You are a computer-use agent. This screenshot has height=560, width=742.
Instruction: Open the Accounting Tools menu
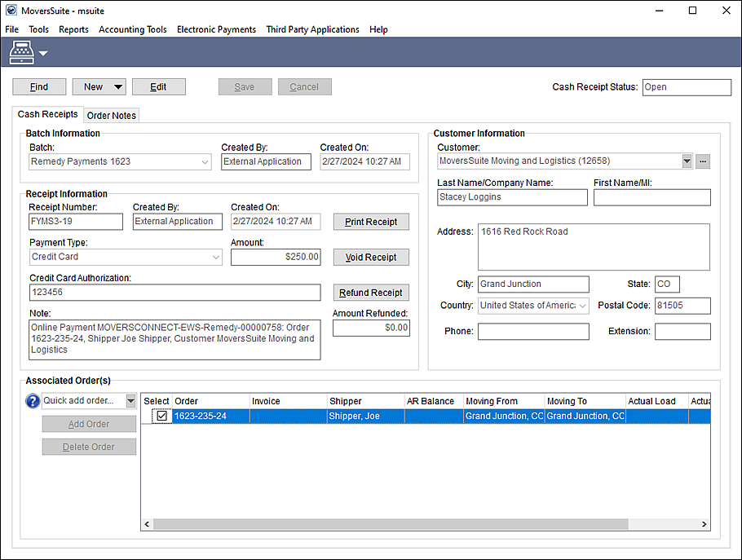click(132, 29)
